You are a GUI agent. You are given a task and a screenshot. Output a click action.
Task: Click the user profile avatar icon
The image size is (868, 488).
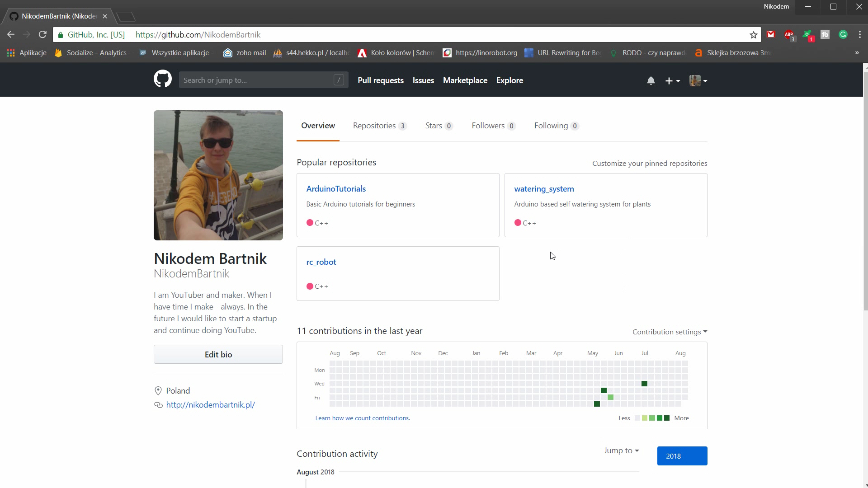click(695, 80)
